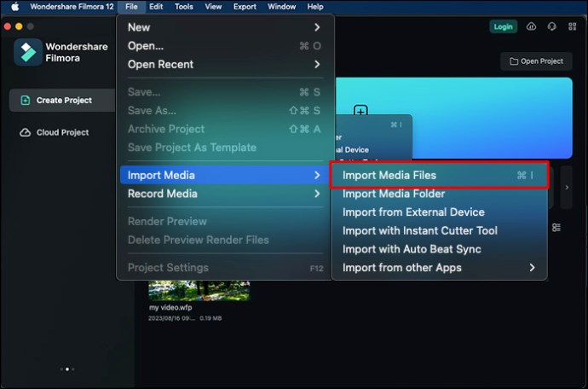Click the plus icon for new project

click(360, 112)
